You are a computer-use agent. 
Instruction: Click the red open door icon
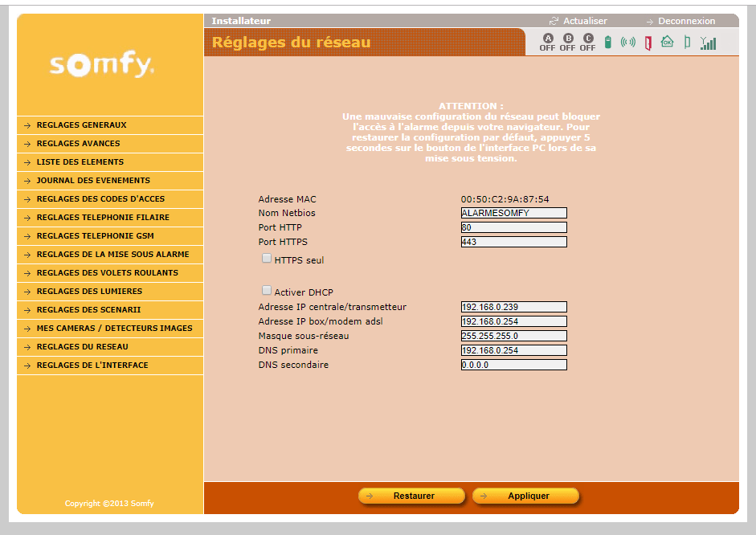pyautogui.click(x=648, y=43)
